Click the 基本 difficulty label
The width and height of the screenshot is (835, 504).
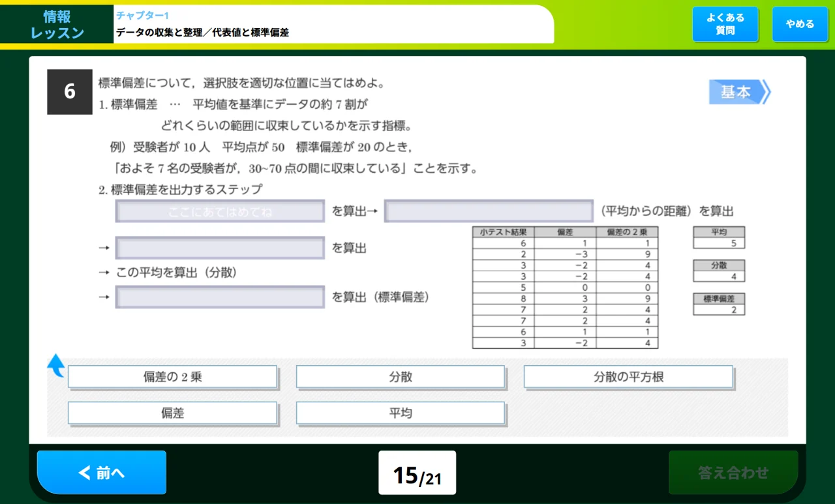click(740, 92)
